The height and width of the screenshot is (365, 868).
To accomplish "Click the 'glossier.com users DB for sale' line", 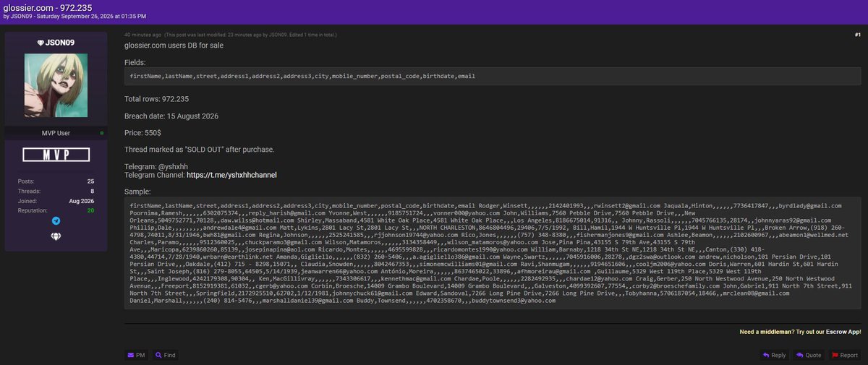I will (174, 46).
